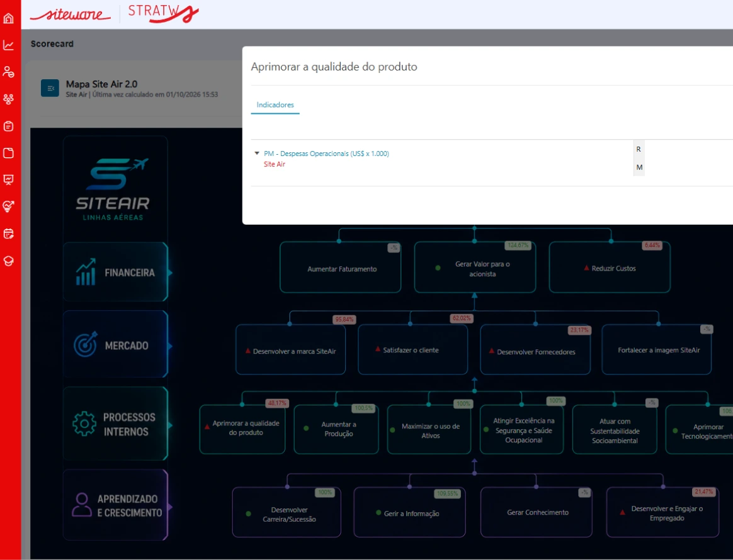The height and width of the screenshot is (560, 733).
Task: Click the Scorecard page title
Action: coord(52,44)
